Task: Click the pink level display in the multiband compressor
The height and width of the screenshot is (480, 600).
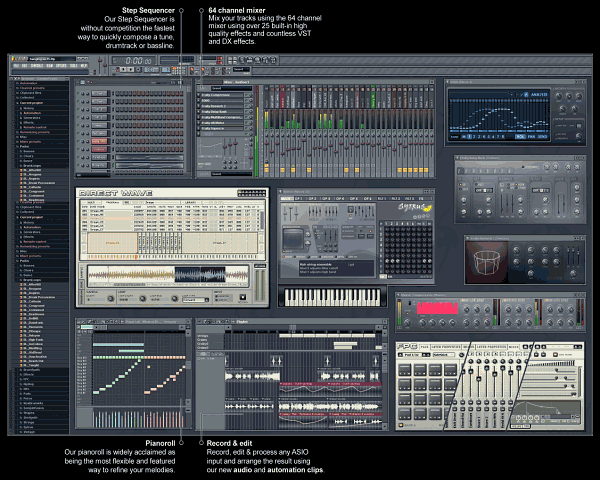Action: click(x=437, y=308)
